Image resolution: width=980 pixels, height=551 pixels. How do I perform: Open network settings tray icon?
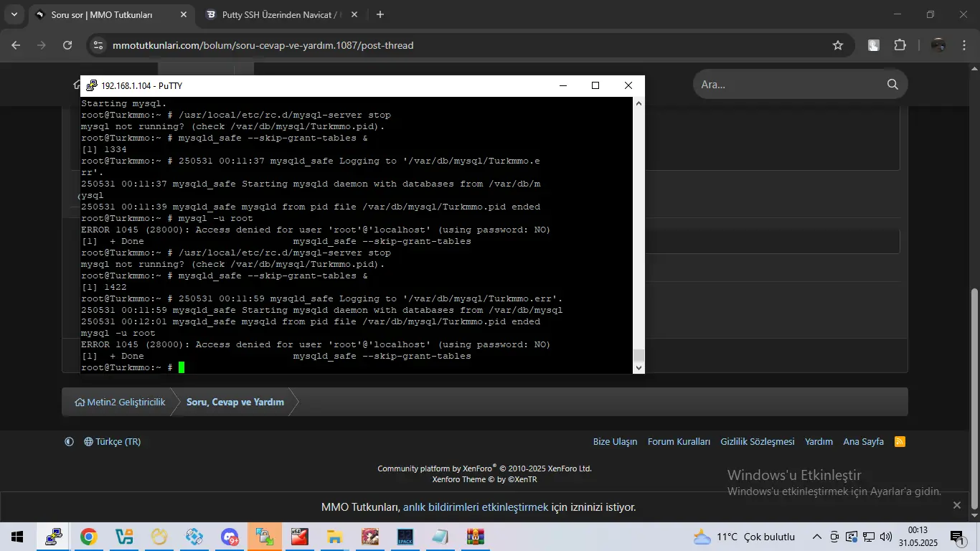869,537
